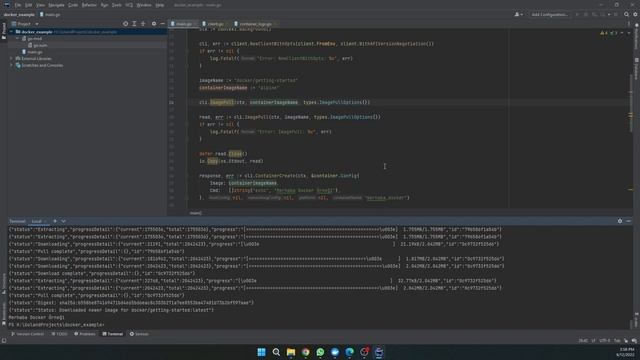Viewport: 640px width, 360px height.
Task: Click Expand All icon in Project panel
Action: click(134, 24)
